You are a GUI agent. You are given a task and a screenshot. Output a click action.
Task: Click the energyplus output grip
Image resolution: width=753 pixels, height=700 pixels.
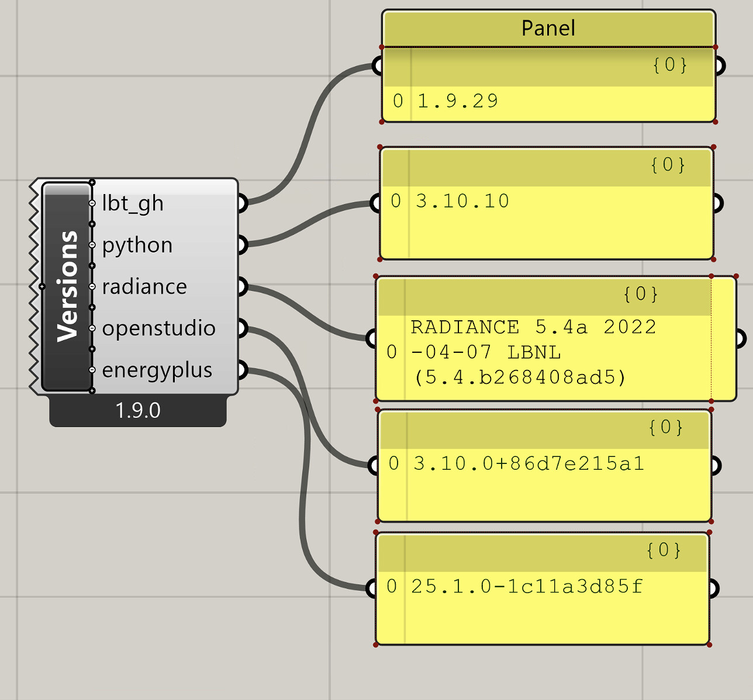[243, 370]
